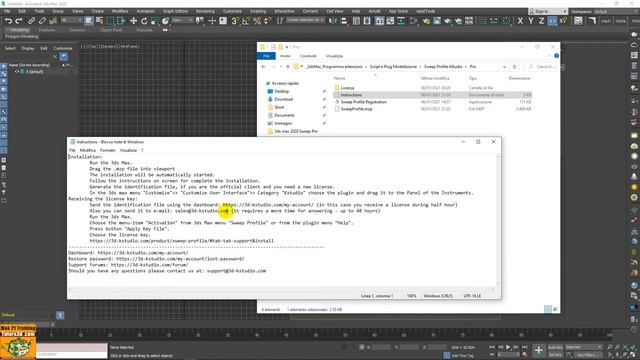
Task: Activate the Select and Place tool
Action: point(165,21)
